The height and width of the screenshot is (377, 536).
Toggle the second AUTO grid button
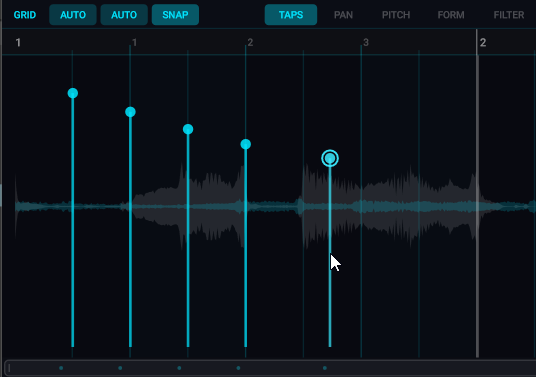point(124,15)
